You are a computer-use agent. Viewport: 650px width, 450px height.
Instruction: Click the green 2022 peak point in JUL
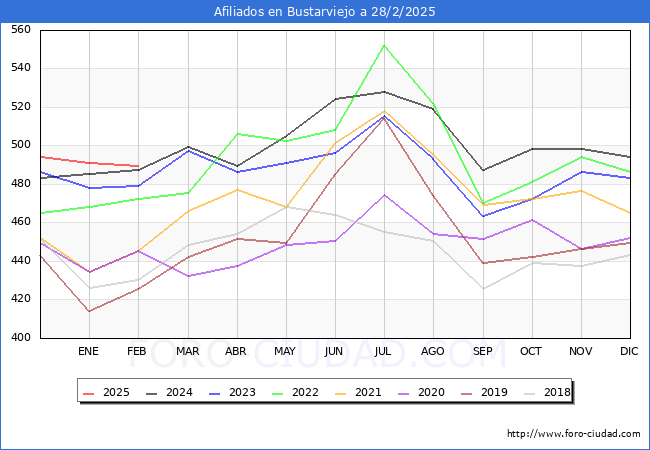tap(384, 46)
